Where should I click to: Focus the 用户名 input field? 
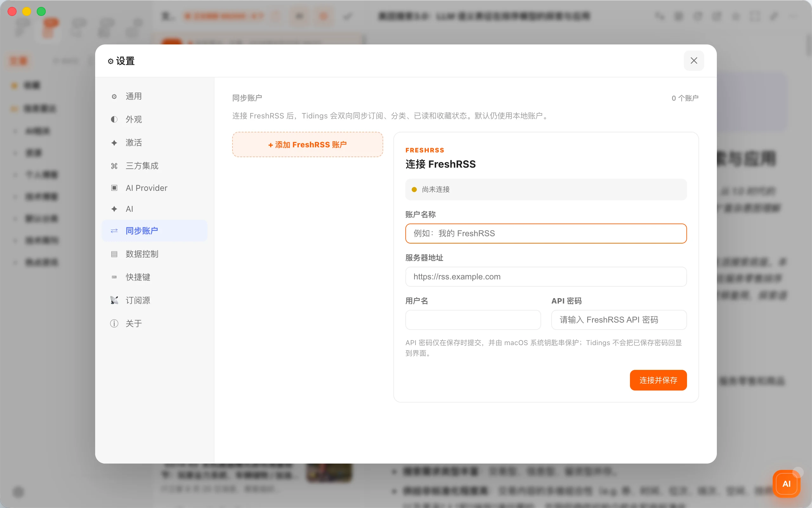pyautogui.click(x=473, y=320)
